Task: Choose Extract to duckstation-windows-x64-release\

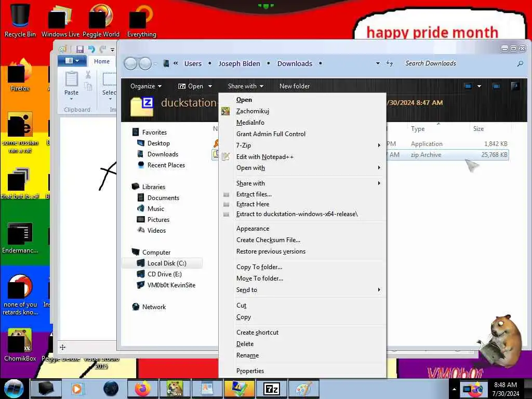Action: pos(297,214)
